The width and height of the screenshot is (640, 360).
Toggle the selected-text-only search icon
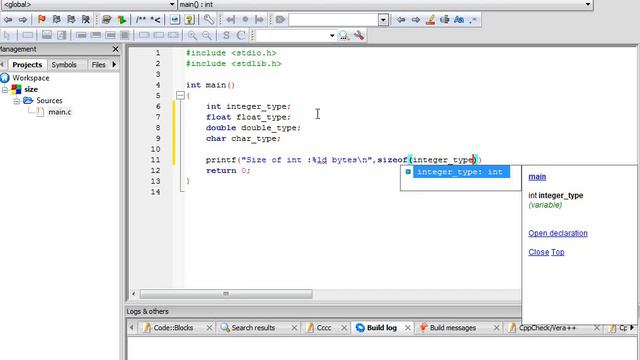tap(444, 20)
